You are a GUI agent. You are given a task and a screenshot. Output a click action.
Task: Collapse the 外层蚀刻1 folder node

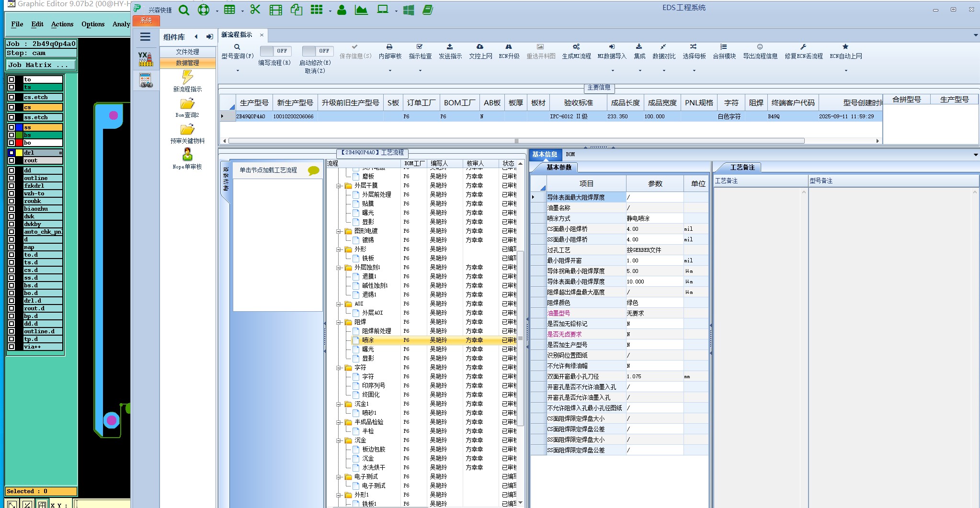[338, 268]
